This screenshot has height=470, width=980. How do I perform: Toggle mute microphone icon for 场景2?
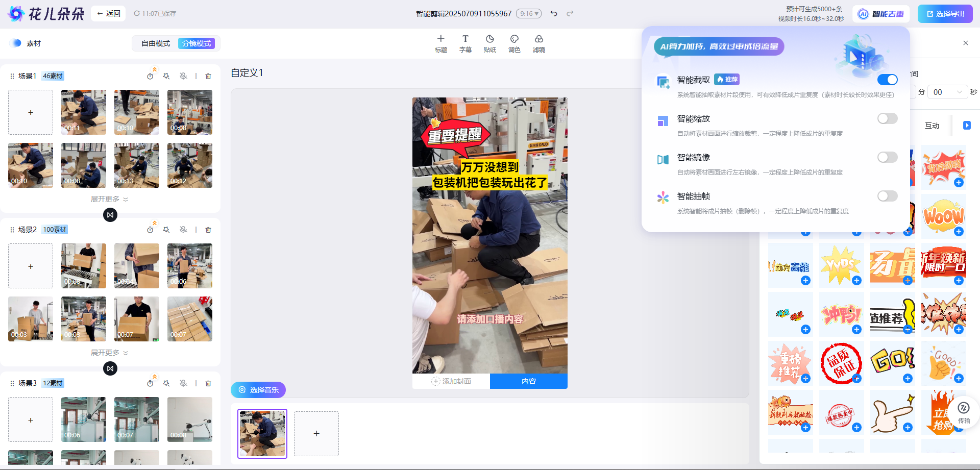tap(183, 230)
